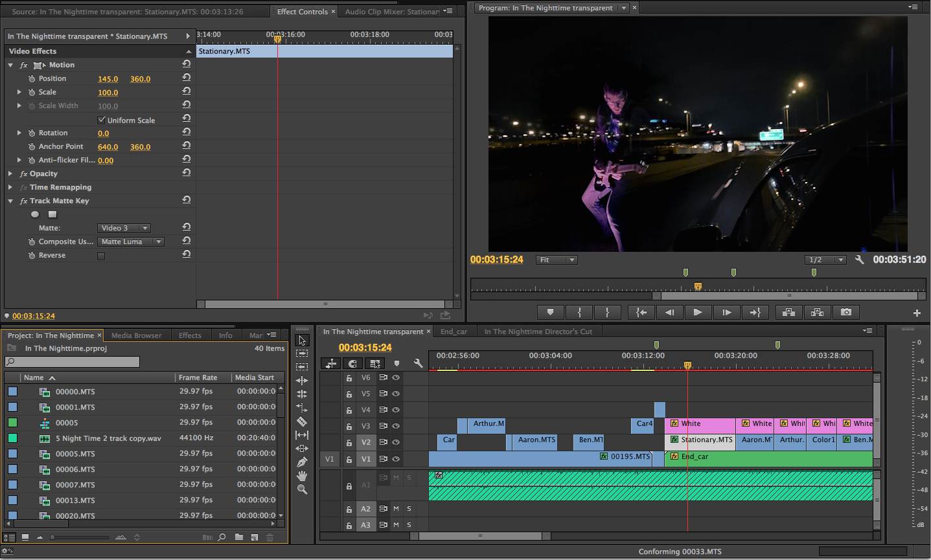Viewport: 931px width, 560px height.
Task: Toggle the timeline Snap magnet icon
Action: (x=352, y=364)
